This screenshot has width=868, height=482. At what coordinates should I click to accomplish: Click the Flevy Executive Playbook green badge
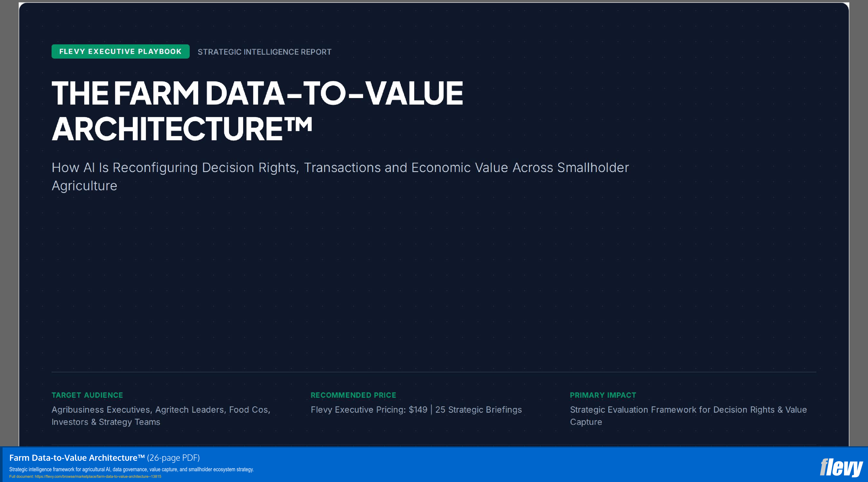[120, 52]
